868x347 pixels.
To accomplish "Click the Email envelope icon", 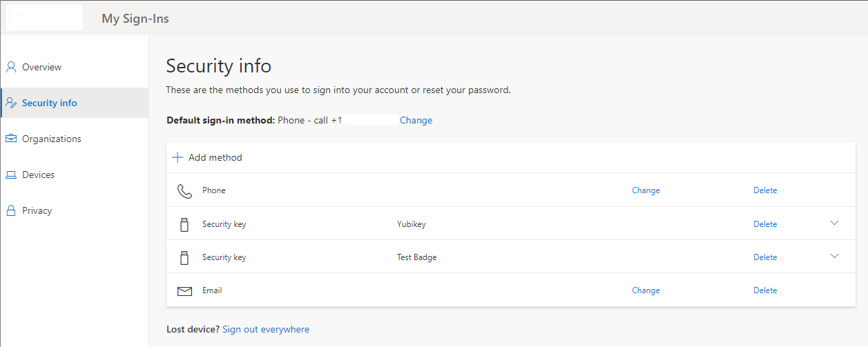I will pos(184,291).
